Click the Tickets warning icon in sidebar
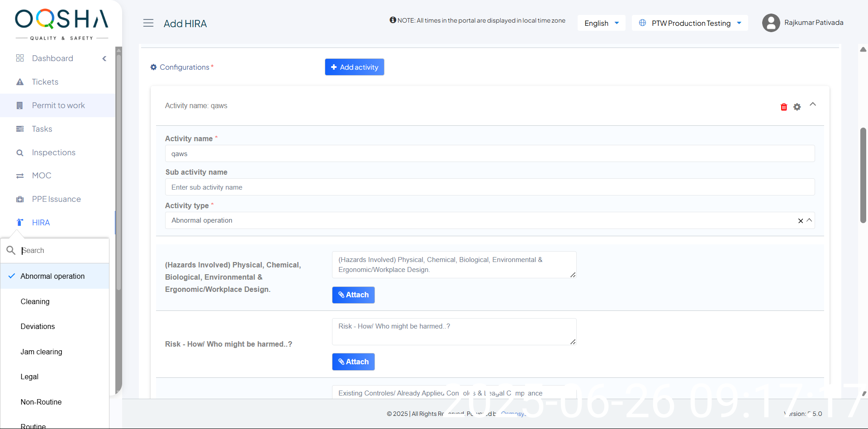Screen dimensions: 868x429 pyautogui.click(x=20, y=82)
